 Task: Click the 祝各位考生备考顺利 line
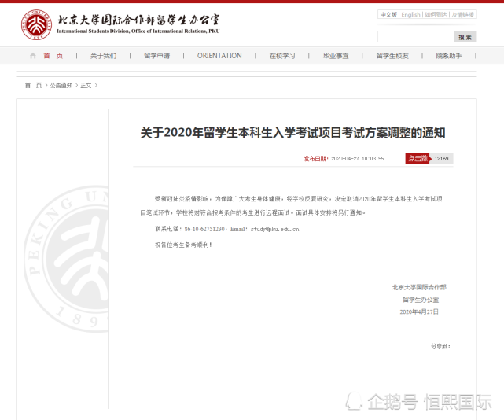click(x=183, y=245)
